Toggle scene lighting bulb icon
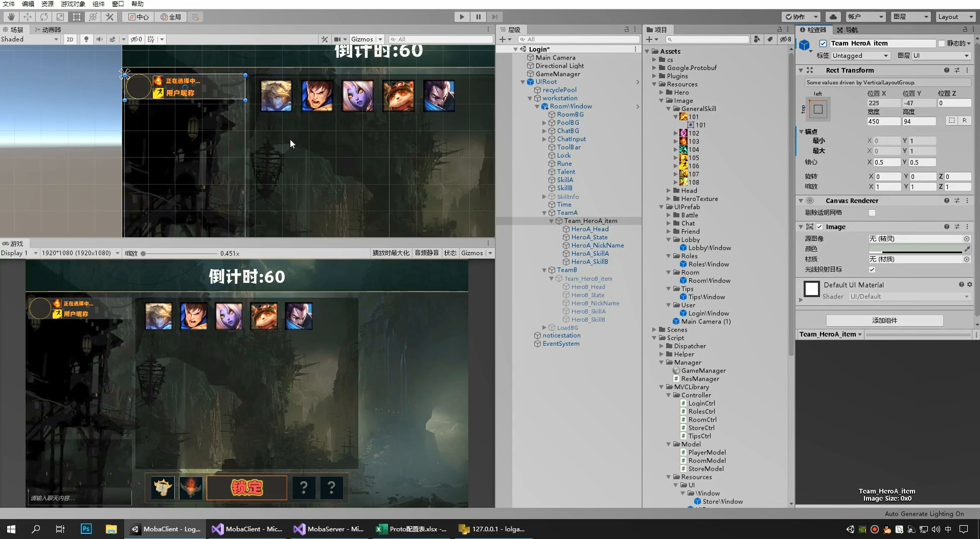Screen dimensions: 980x539 click(86, 39)
